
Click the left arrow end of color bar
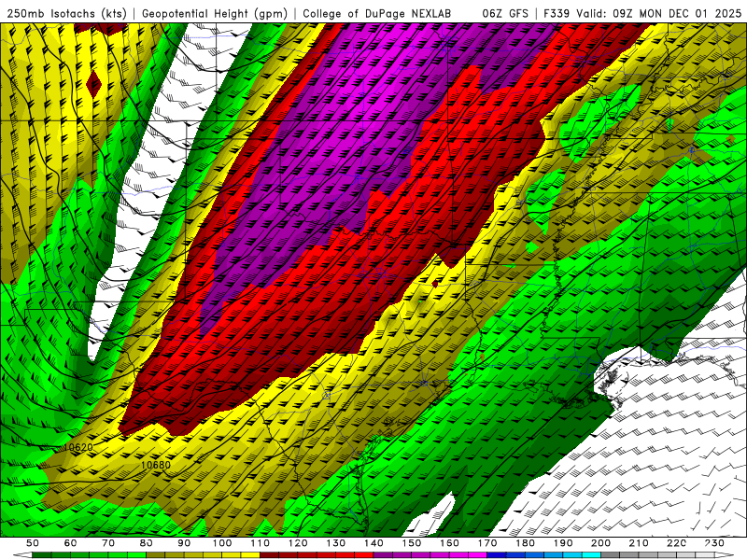click(22, 555)
